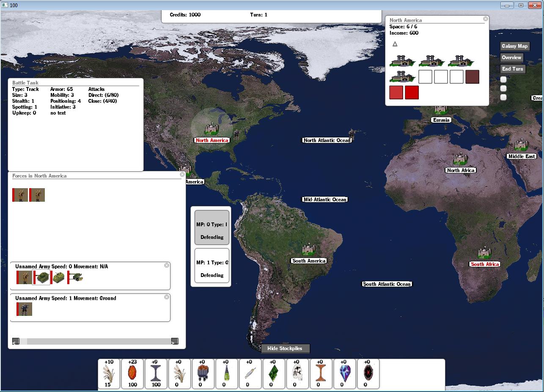Click the South America map label

click(309, 261)
